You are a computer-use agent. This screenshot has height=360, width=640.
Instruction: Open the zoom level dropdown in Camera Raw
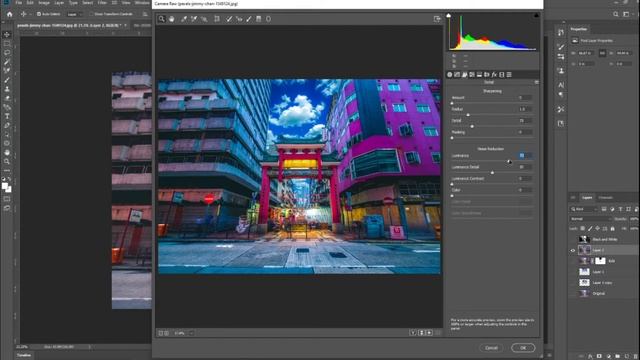coord(191,333)
